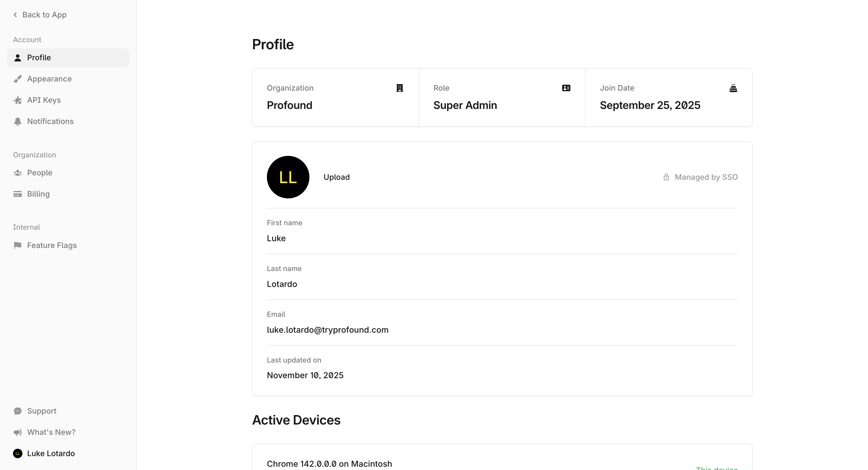Open Appearance settings
This screenshot has height=470, width=868.
coord(68,79)
